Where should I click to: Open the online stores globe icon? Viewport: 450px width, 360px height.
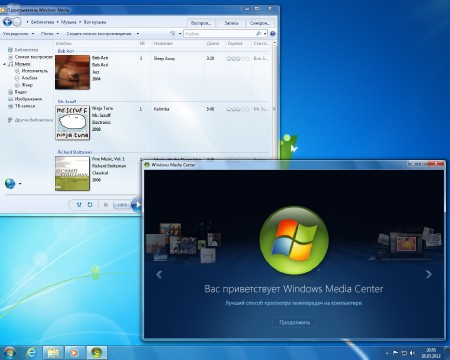10,183
